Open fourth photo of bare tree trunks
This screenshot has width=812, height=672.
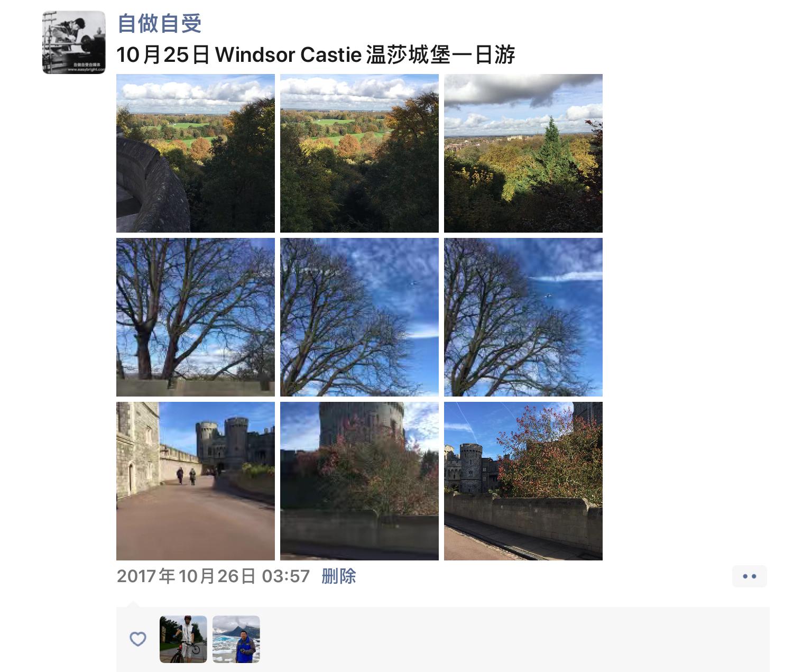(196, 317)
